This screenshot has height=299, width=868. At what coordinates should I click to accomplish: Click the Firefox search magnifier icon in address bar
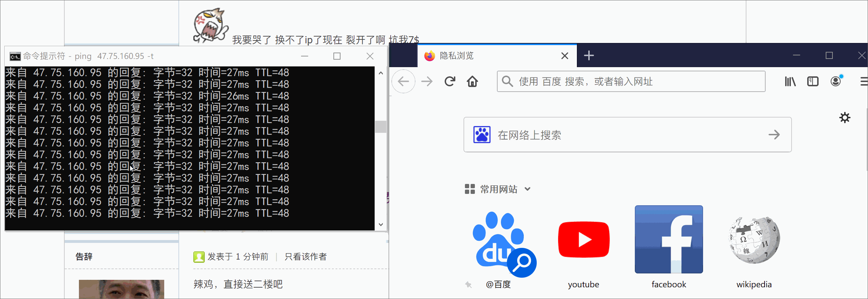(507, 81)
